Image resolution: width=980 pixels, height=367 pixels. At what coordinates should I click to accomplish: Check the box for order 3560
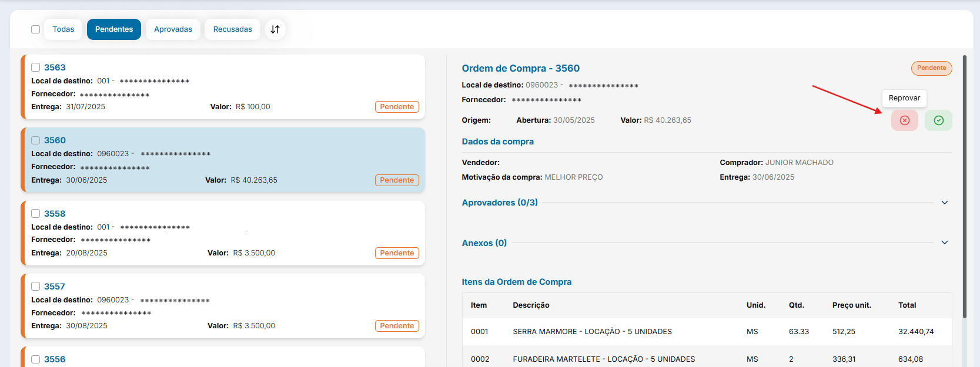pyautogui.click(x=36, y=140)
